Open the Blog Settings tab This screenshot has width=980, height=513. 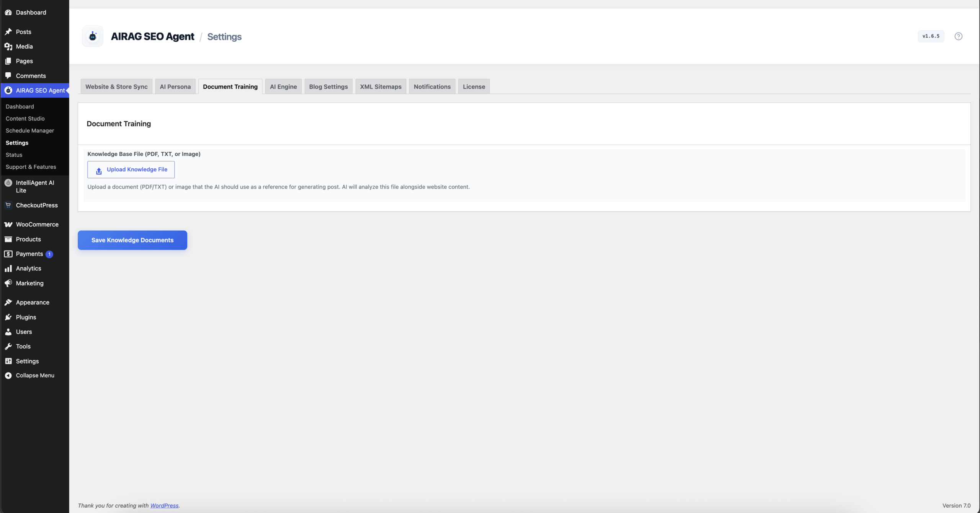(x=328, y=86)
